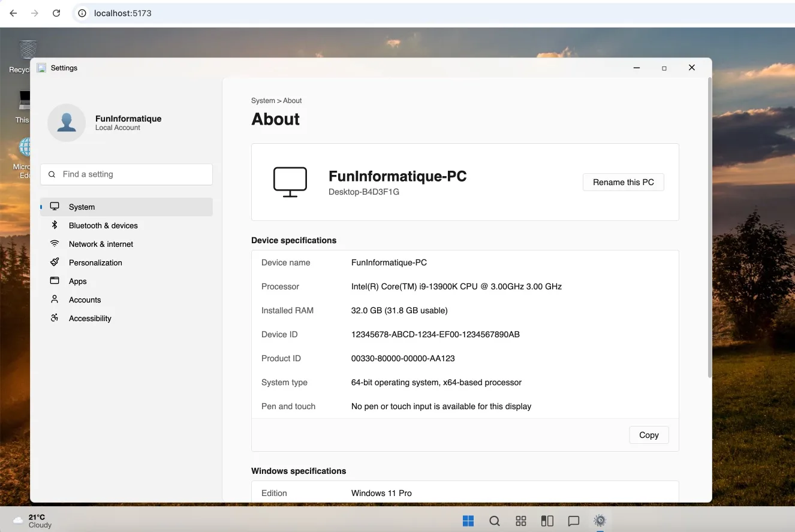Open Search from the taskbar

pos(495,521)
